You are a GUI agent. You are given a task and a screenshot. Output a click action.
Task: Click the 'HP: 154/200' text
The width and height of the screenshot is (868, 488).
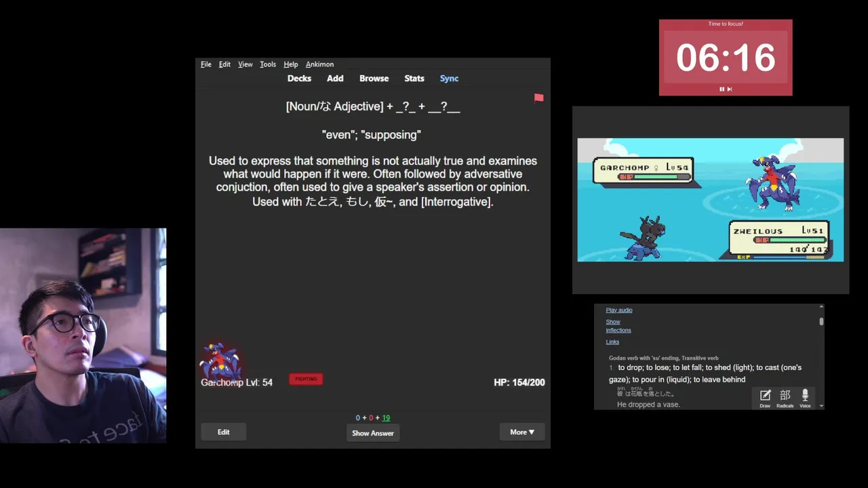tap(519, 382)
